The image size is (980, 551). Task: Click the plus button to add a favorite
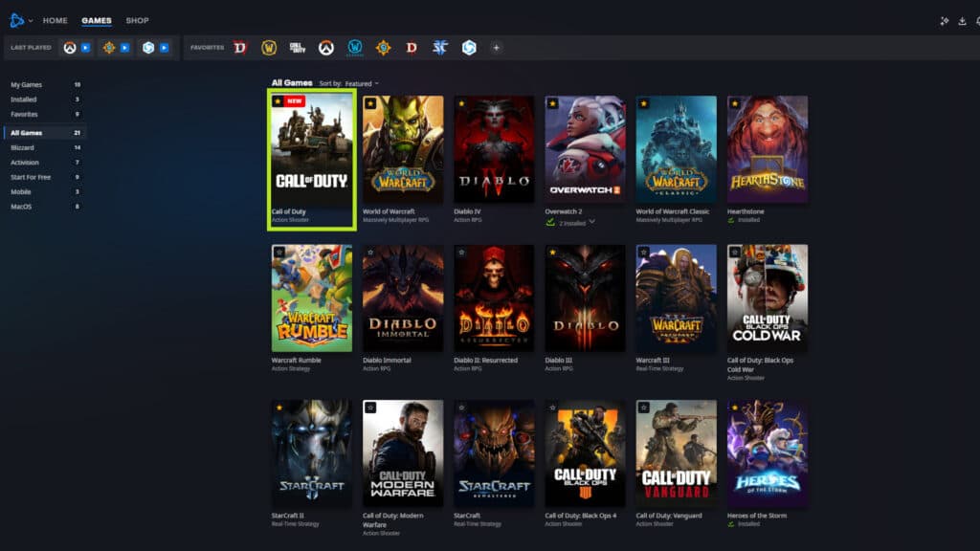pyautogui.click(x=496, y=46)
